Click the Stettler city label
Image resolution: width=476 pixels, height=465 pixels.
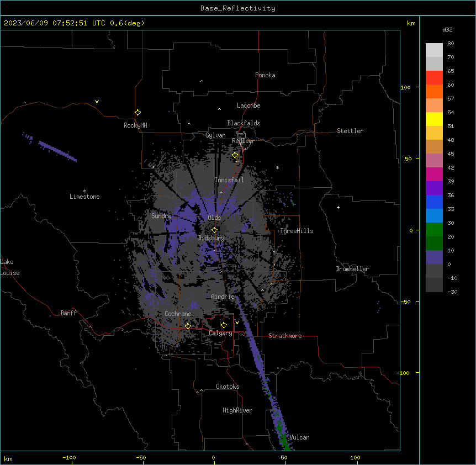350,131
